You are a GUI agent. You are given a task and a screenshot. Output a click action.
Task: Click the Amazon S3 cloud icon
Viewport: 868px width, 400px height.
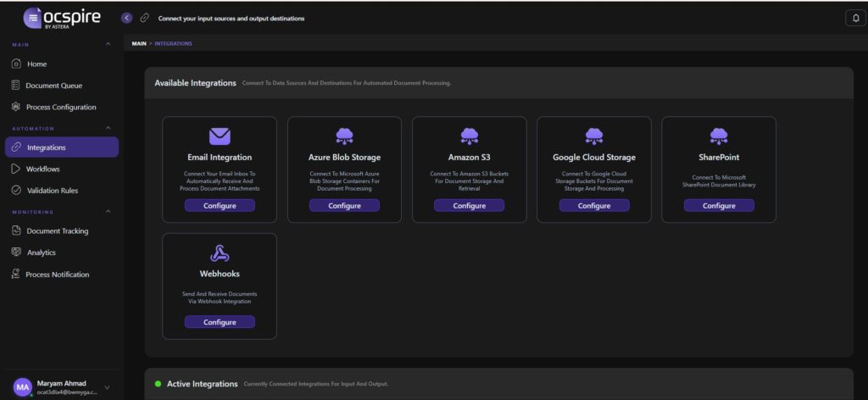click(470, 136)
